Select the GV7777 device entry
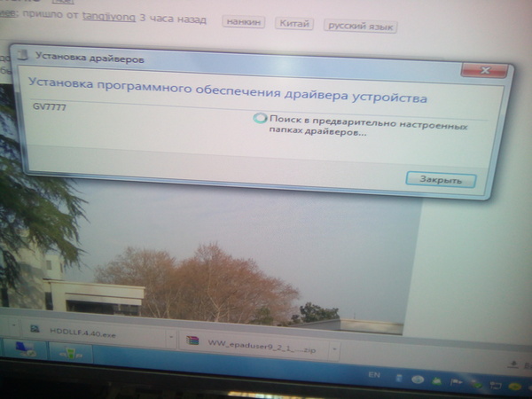The height and width of the screenshot is (399, 532). pos(46,106)
